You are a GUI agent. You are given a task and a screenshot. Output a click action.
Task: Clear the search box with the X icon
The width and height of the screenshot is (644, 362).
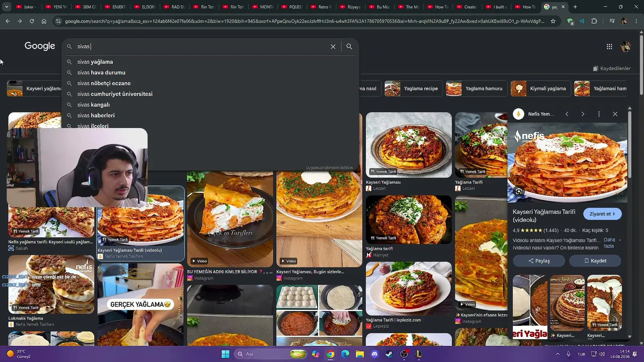[x=333, y=46]
